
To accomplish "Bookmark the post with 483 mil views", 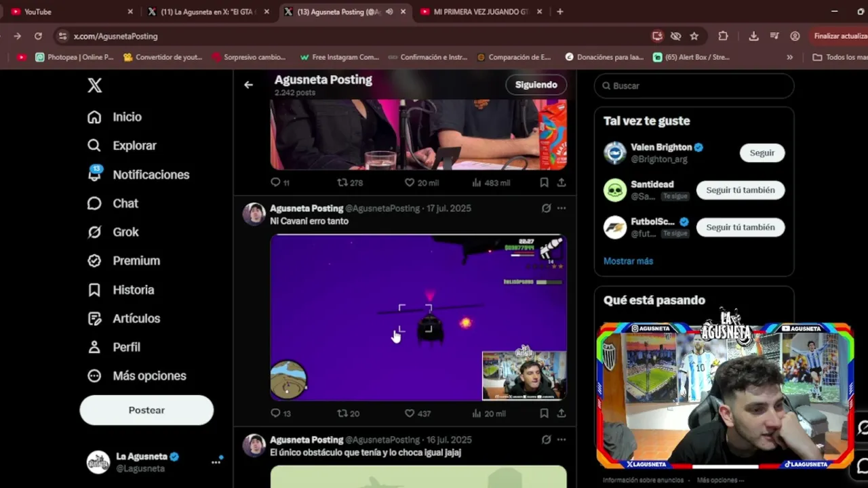I will 544,182.
